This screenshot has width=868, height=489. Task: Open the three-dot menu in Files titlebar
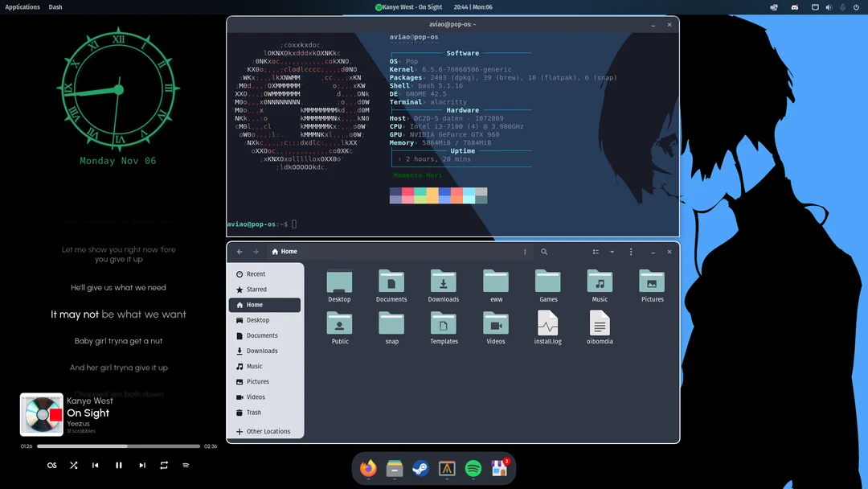pos(631,252)
